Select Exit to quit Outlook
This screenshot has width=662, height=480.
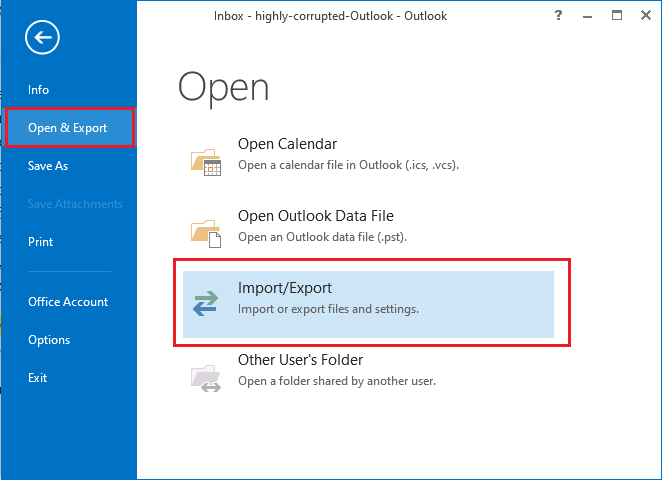pyautogui.click(x=38, y=377)
